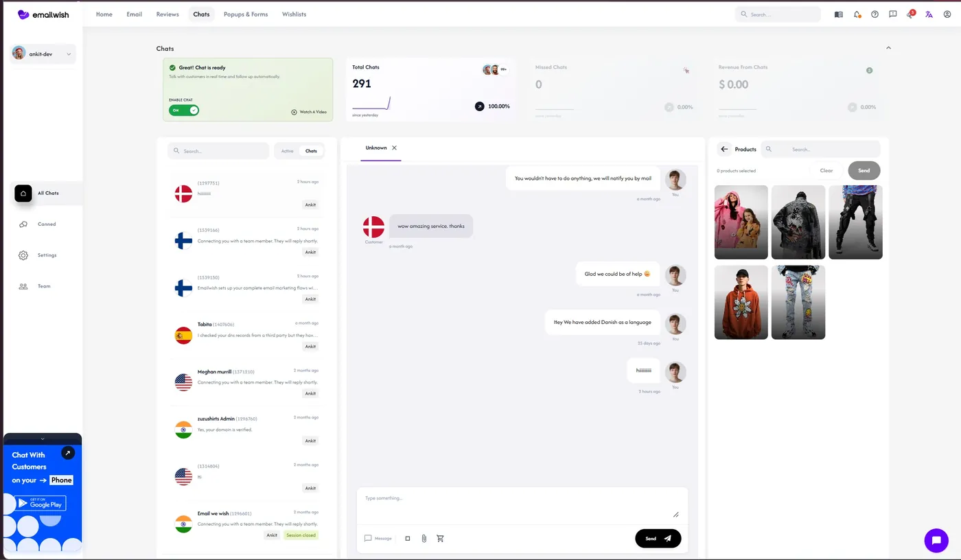Open the Home menu
The width and height of the screenshot is (961, 560).
[x=104, y=14]
